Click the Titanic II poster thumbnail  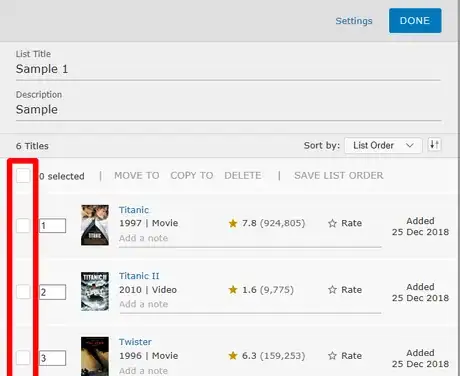(95, 291)
